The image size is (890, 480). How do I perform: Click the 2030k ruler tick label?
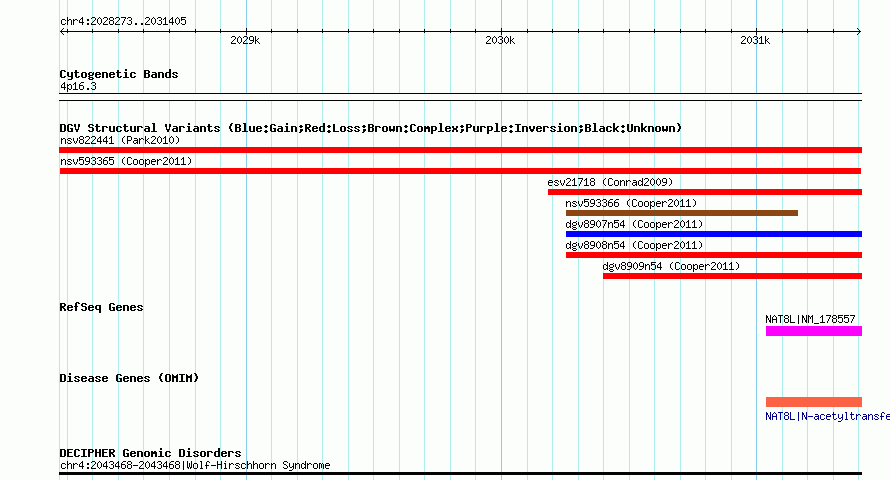(x=500, y=40)
